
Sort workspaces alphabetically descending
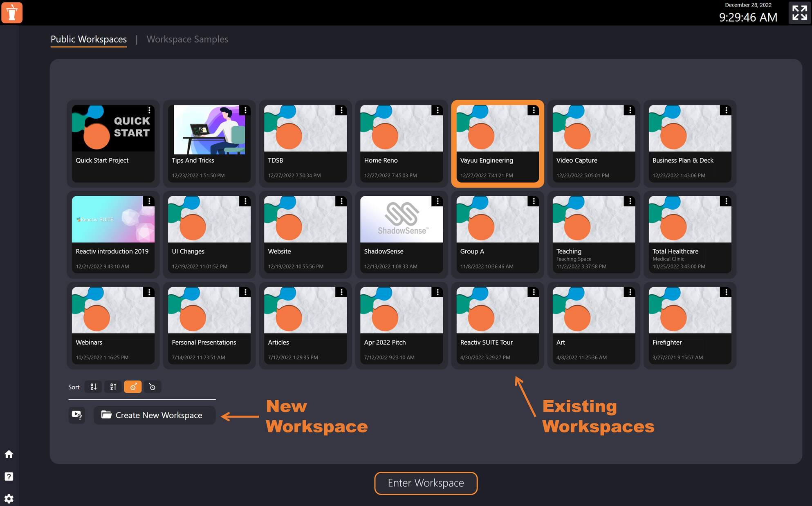[113, 387]
